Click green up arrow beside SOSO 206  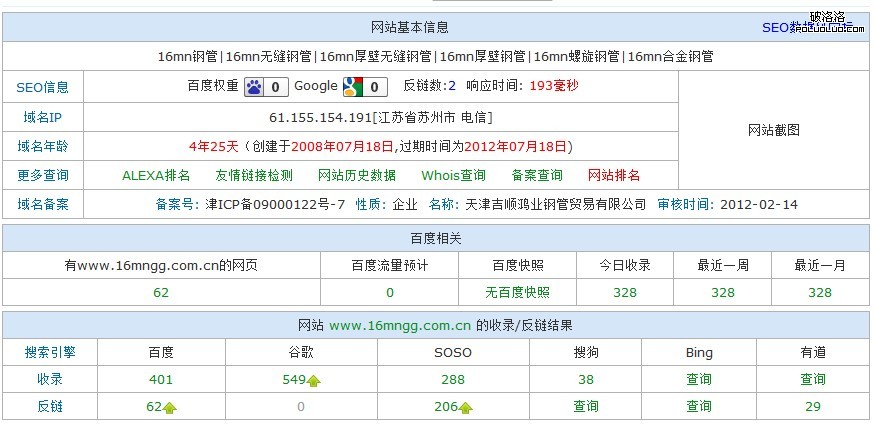point(466,408)
